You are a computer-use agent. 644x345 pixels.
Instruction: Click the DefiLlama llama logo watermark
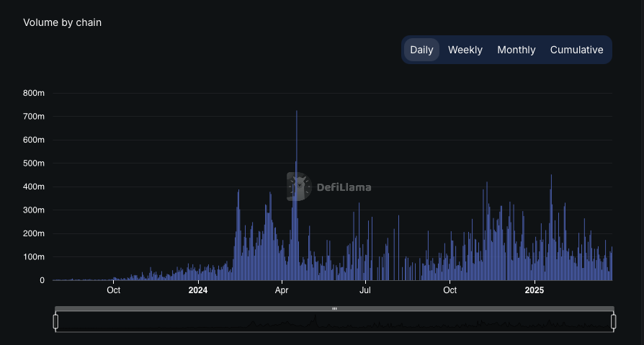(299, 187)
